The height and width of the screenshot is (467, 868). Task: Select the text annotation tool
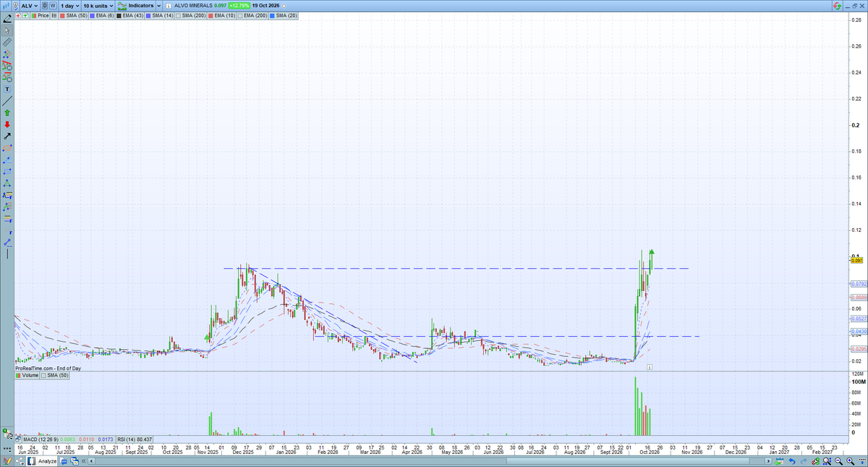[7, 89]
